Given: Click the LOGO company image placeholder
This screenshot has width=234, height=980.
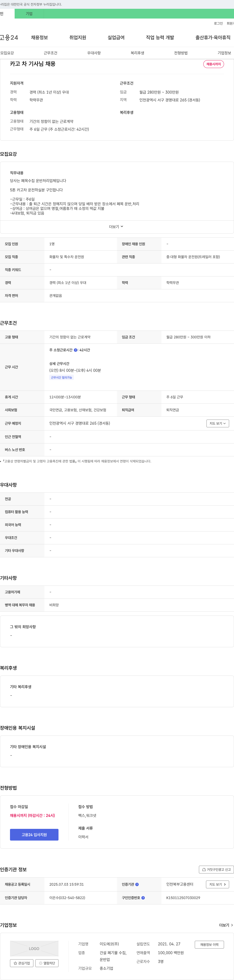Looking at the screenshot, I should click(x=34, y=948).
